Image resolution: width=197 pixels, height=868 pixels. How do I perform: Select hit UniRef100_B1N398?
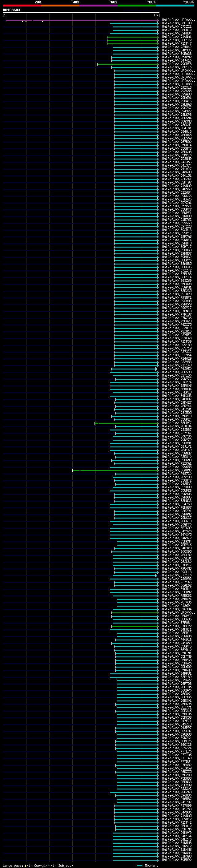[177, 856]
